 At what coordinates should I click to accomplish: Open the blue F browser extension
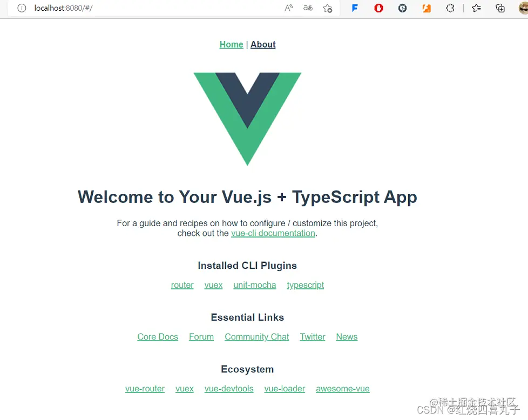point(355,8)
